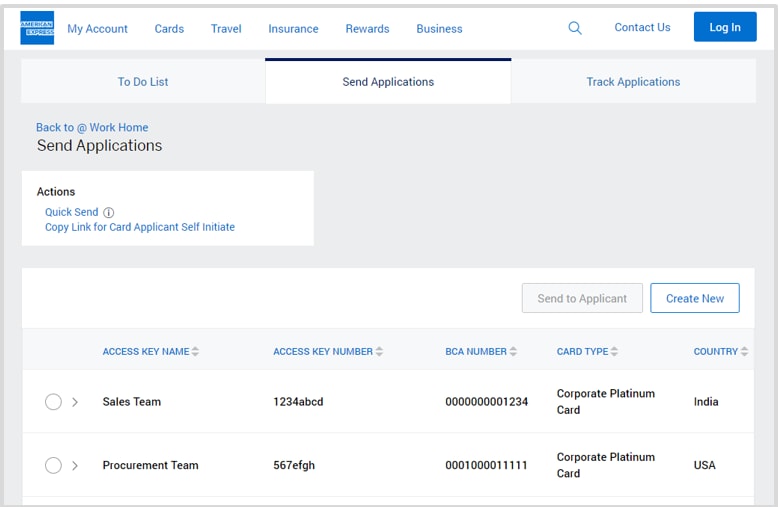781x507 pixels.
Task: Sort by Card Type arrows
Action: tap(614, 352)
